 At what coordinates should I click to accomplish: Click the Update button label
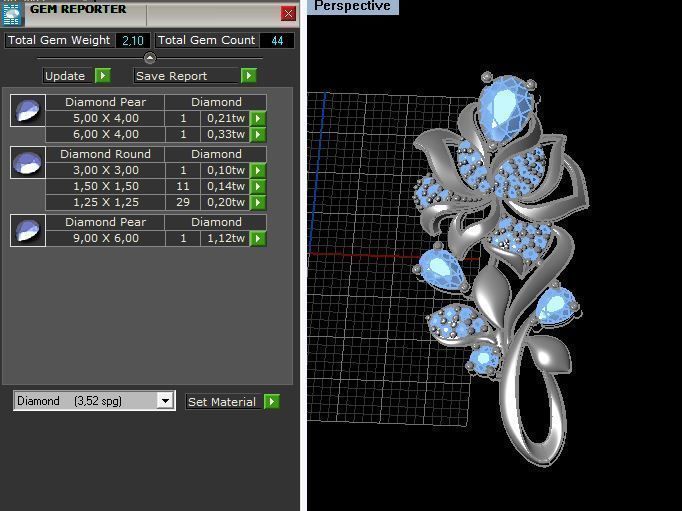point(65,76)
